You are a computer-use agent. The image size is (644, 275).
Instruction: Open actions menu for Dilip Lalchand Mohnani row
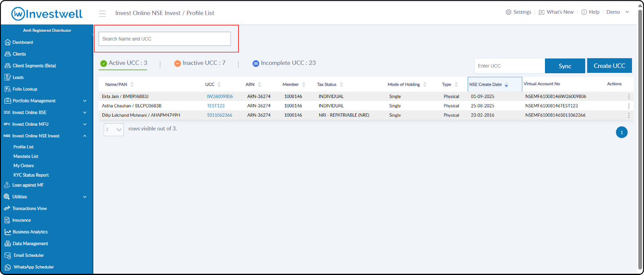(x=629, y=115)
